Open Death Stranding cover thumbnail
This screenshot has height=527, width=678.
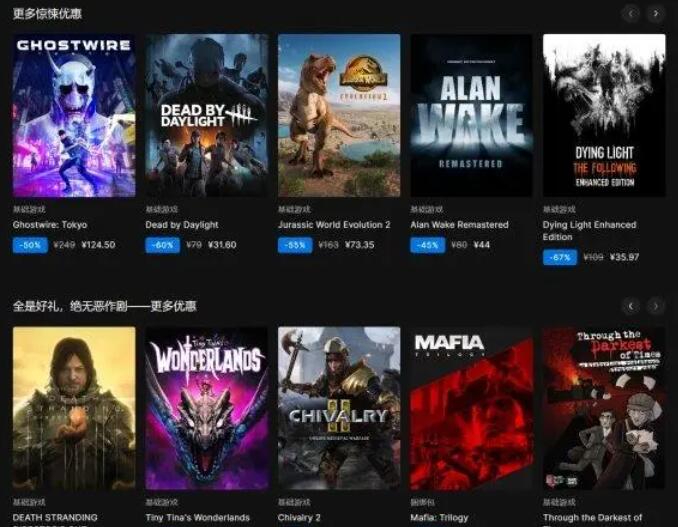pyautogui.click(x=74, y=408)
